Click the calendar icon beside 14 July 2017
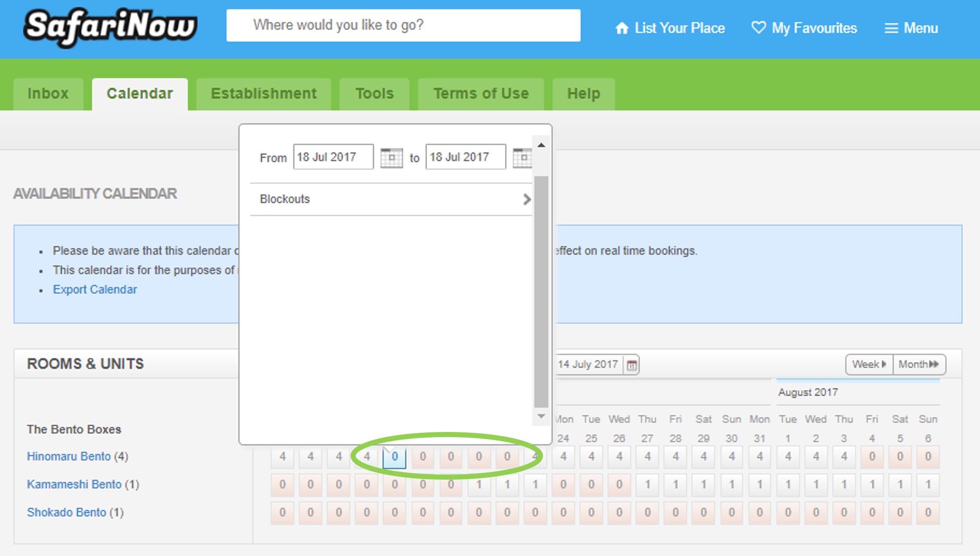This screenshot has height=556, width=980. tap(632, 365)
